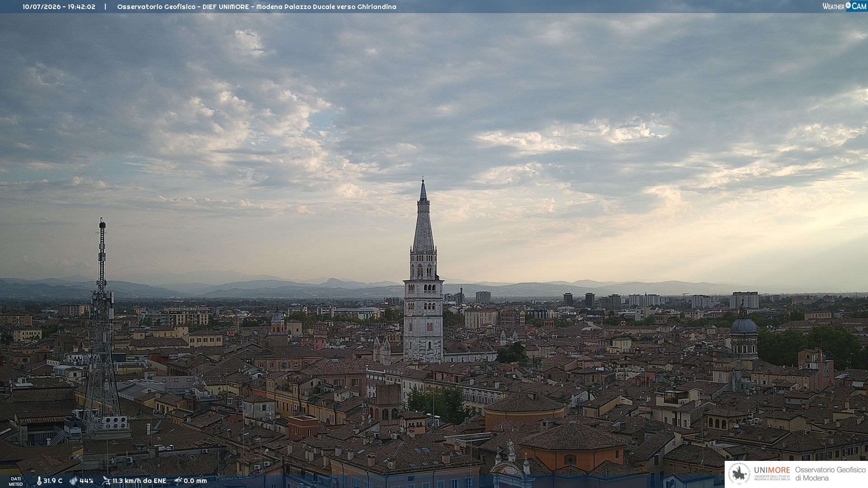Click the 31.9 C temperature reading
Image resolution: width=868 pixels, height=488 pixels.
[x=53, y=481]
